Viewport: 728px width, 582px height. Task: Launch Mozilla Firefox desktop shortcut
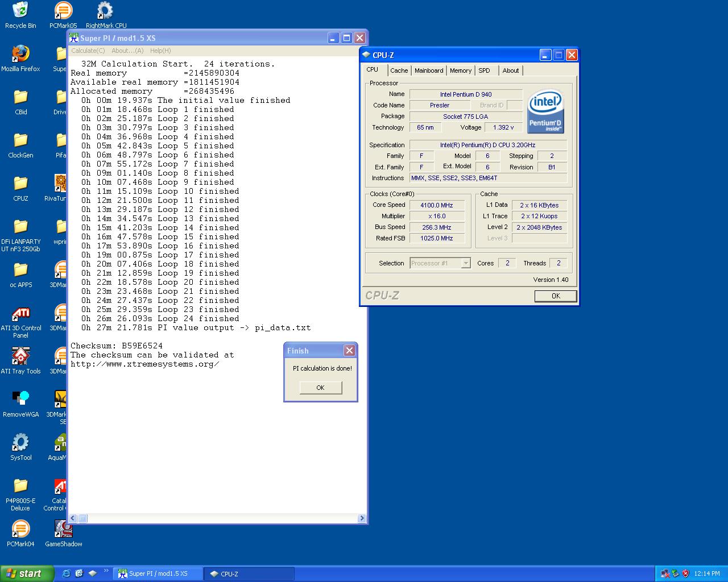coord(20,58)
